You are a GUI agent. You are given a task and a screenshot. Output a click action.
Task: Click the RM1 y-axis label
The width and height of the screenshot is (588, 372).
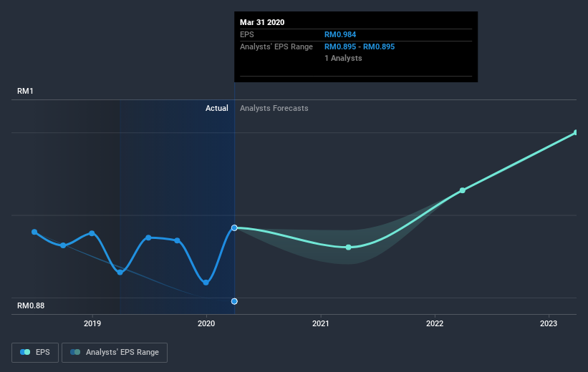(x=26, y=91)
